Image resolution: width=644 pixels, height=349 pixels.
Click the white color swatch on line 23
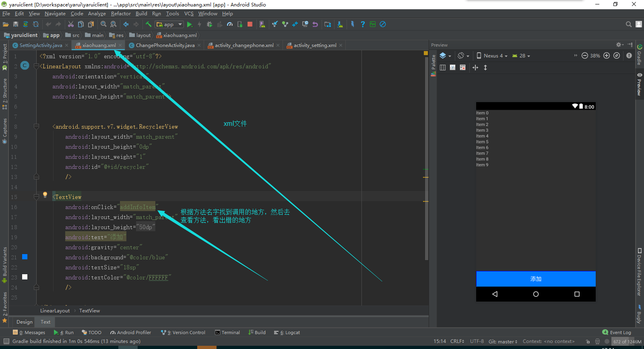tap(25, 277)
